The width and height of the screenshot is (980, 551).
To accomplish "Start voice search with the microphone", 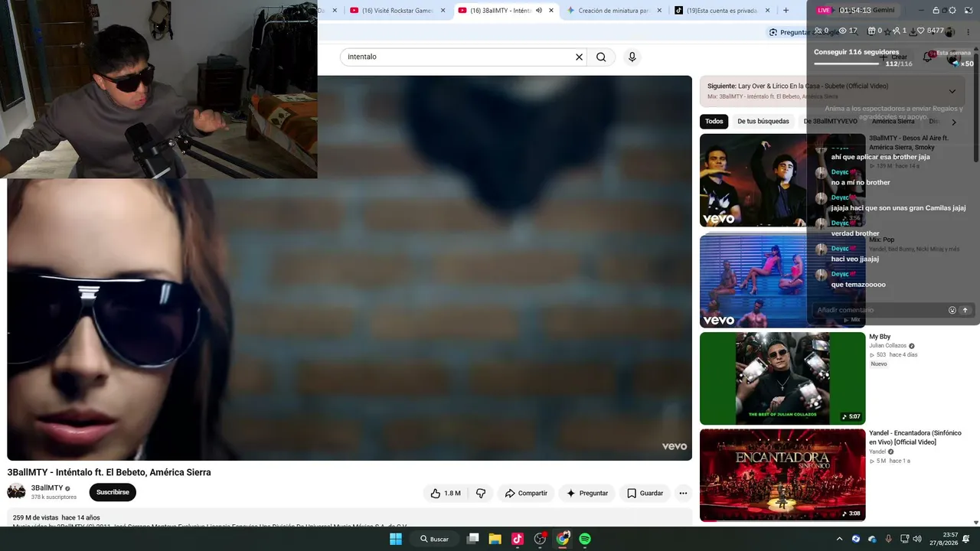I will [x=632, y=57].
